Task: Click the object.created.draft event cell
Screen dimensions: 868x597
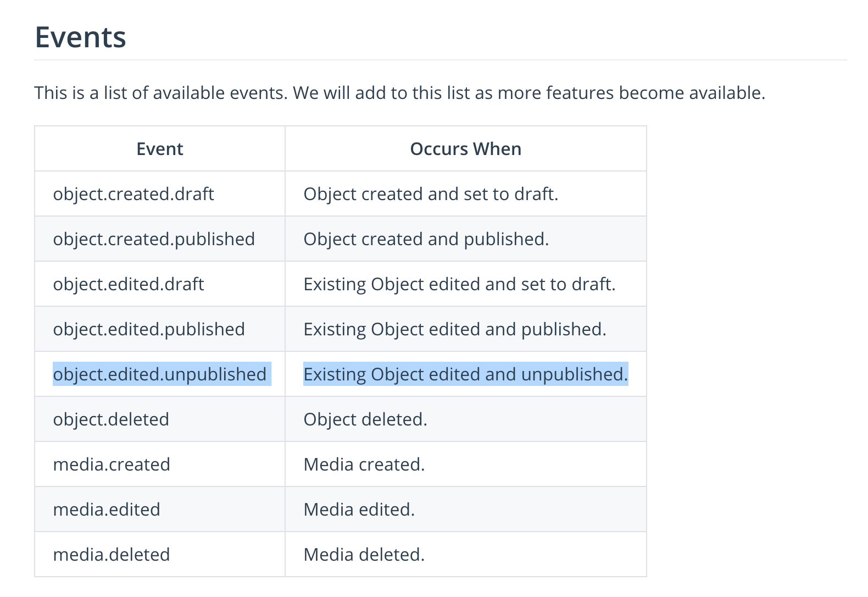Action: tap(133, 194)
